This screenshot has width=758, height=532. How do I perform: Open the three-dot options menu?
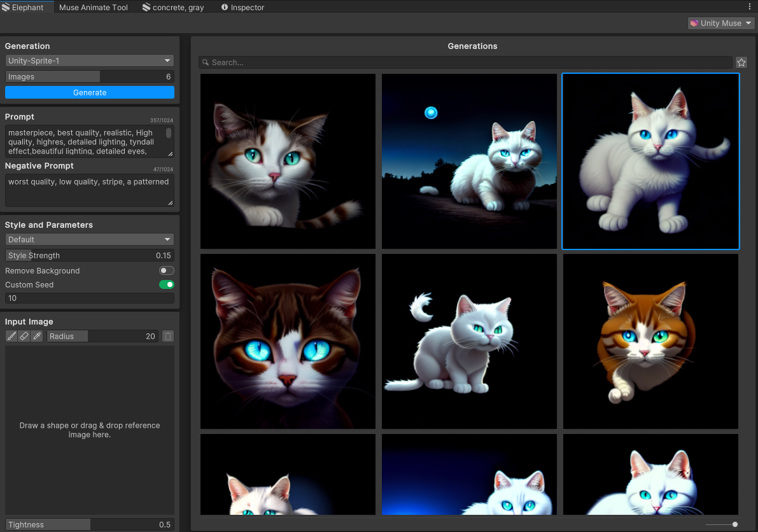click(x=750, y=7)
